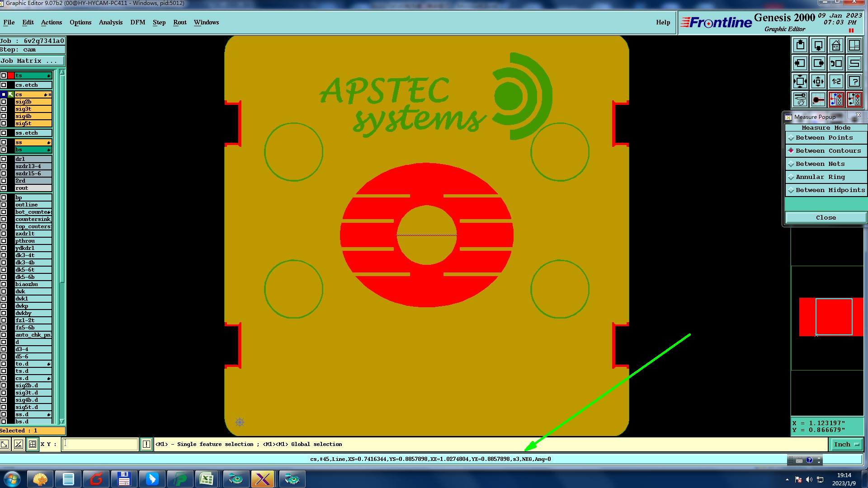Click the zoom in arrows icon
Viewport: 868px width, 488px height.
(x=800, y=81)
